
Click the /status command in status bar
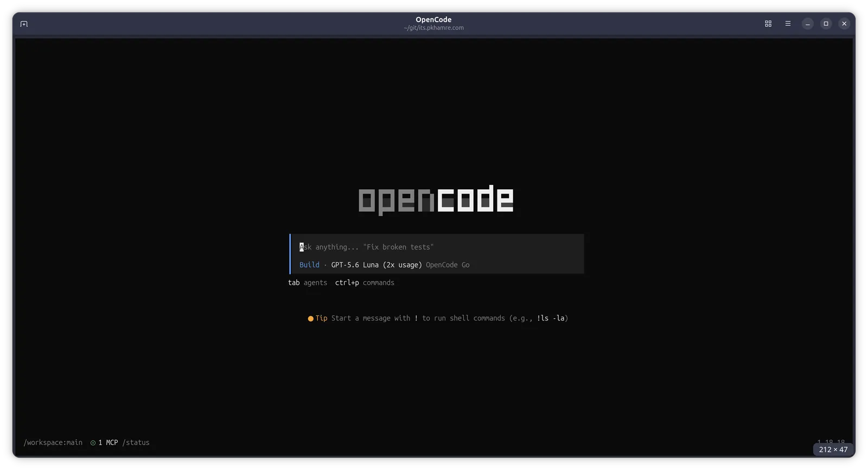136,443
